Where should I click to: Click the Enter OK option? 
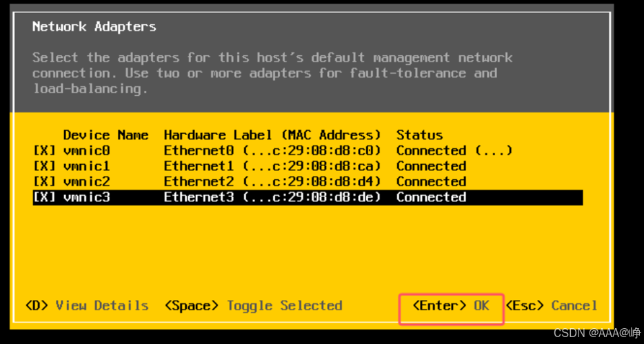[x=451, y=306]
